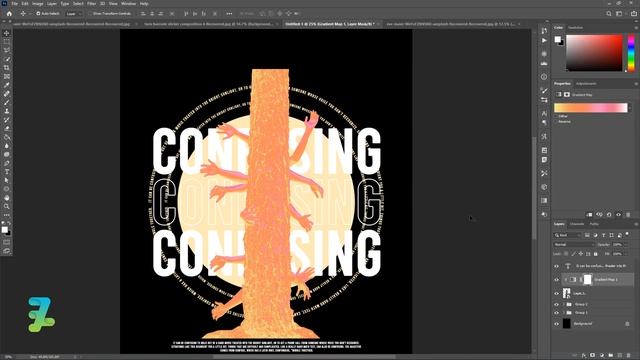
Task: Select the Move tool in the toolbox
Action: [x=7, y=33]
